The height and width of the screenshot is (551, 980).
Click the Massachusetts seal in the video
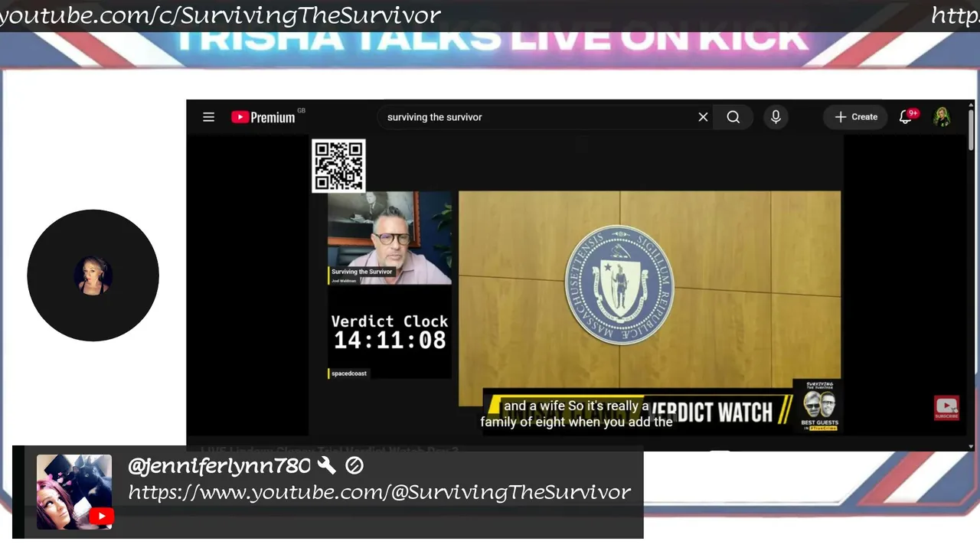tap(619, 285)
